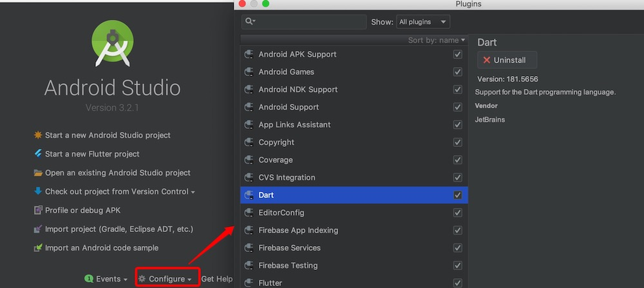
Task: Click the Android Studio logo icon
Action: pos(113,43)
